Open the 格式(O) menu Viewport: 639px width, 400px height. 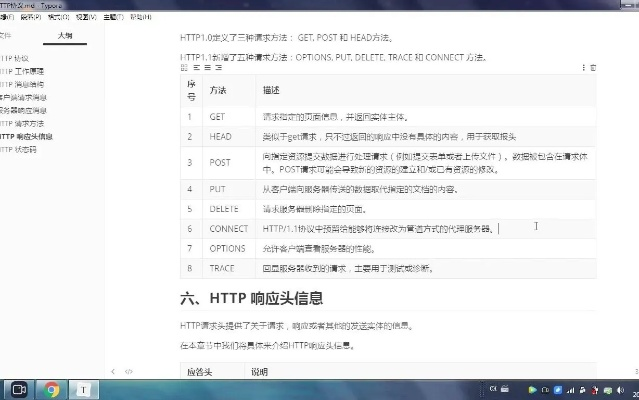pos(58,17)
